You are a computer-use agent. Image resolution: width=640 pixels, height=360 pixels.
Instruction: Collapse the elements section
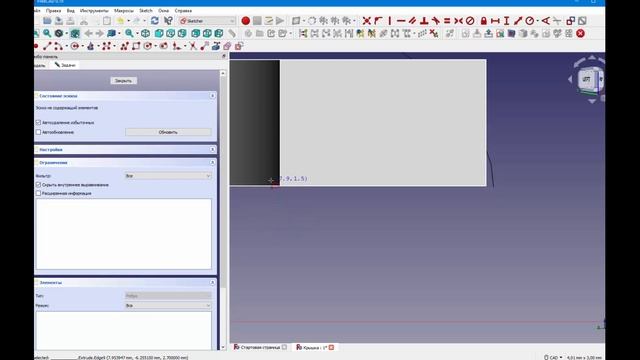click(212, 282)
